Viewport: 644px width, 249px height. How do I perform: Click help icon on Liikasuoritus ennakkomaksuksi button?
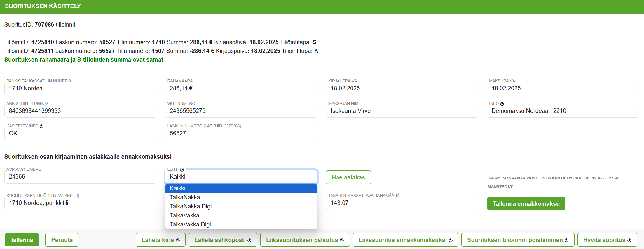451,241
